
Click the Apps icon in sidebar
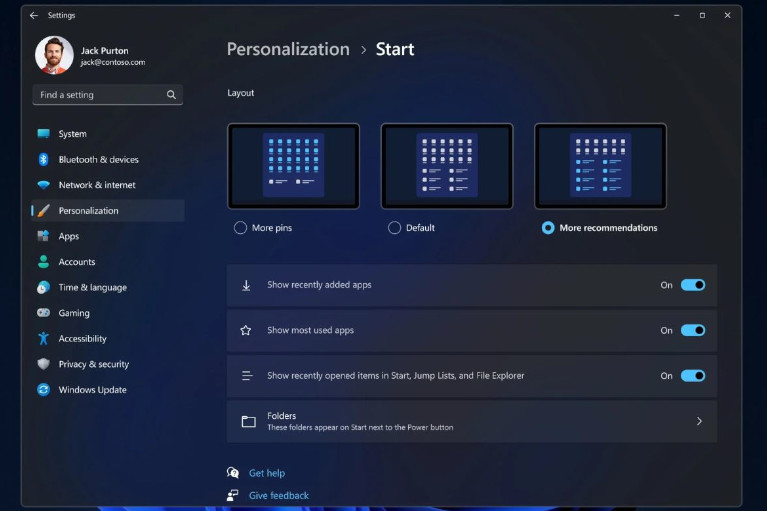44,236
